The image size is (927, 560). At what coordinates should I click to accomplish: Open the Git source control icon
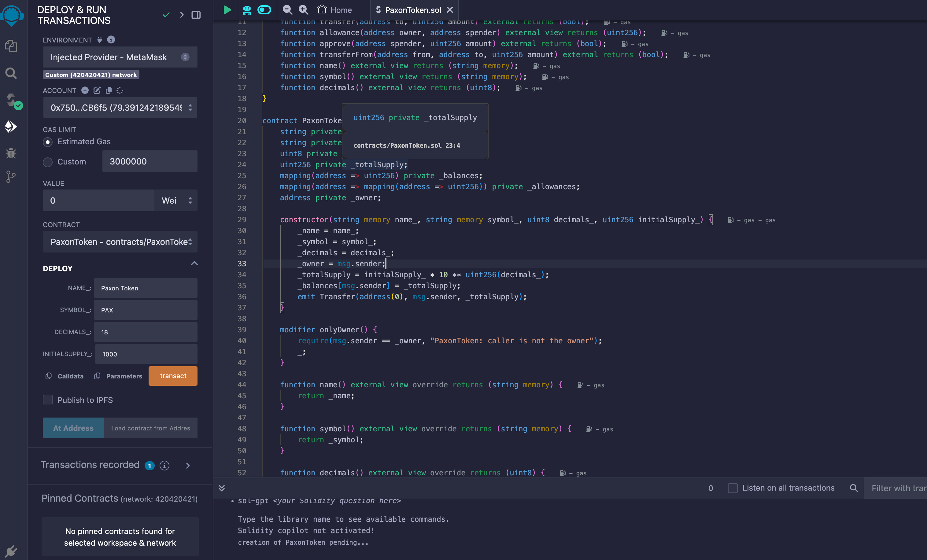tap(11, 177)
